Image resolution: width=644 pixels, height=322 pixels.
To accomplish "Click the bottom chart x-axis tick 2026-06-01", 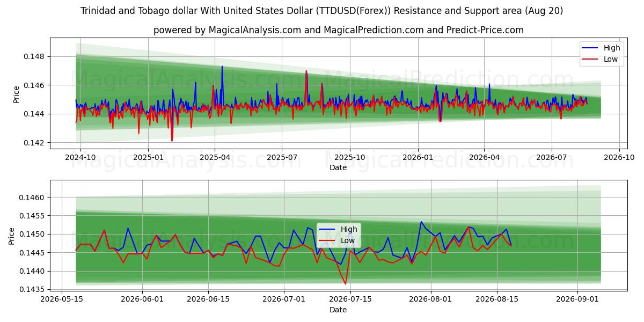I will point(142,299).
